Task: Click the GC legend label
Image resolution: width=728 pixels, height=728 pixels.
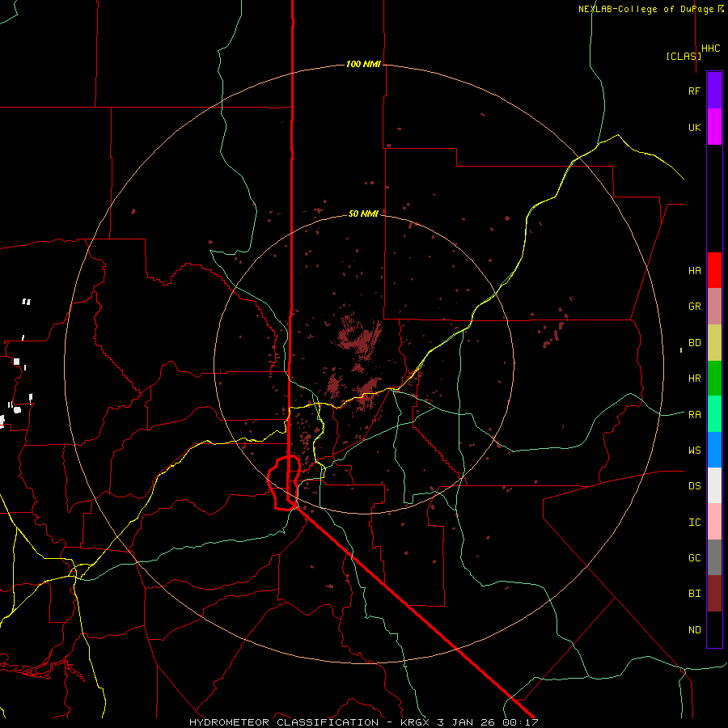Action: [695, 558]
